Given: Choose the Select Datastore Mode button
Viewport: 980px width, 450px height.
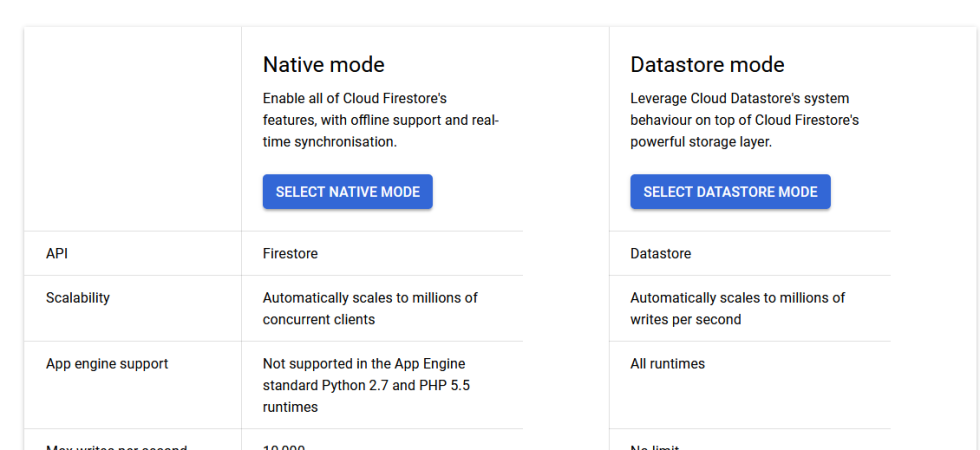Looking at the screenshot, I should tap(730, 192).
